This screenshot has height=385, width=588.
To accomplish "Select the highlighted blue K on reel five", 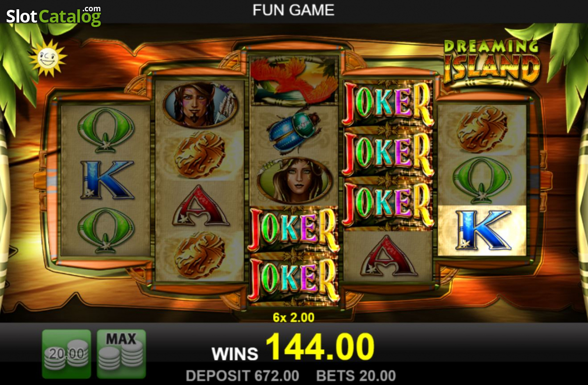I will [482, 231].
